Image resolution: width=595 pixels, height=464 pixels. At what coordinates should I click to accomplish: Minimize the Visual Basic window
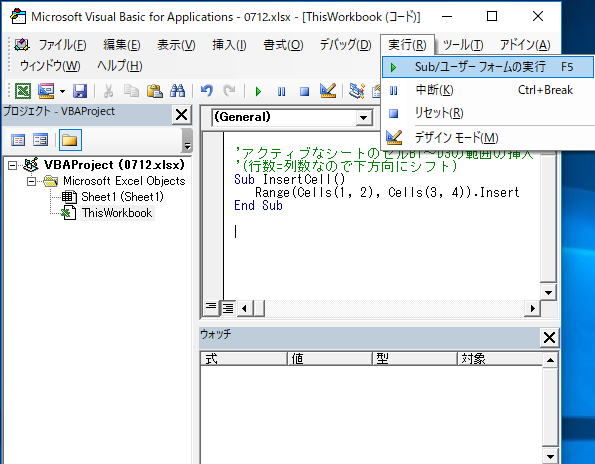tap(447, 16)
